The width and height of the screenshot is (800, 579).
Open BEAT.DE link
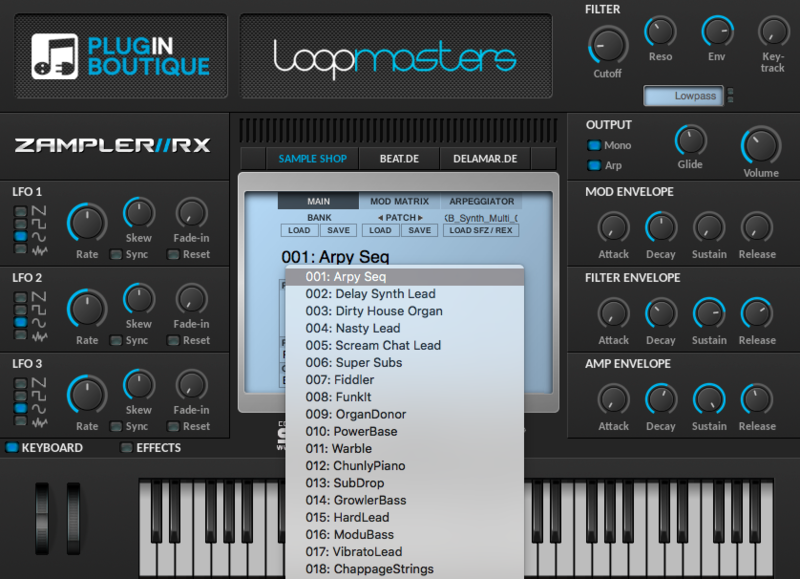399,159
